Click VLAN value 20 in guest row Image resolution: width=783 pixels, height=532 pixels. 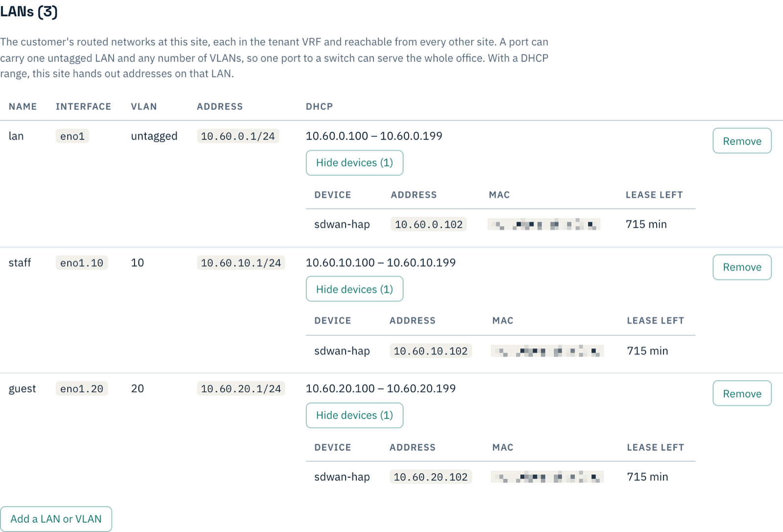click(x=138, y=389)
